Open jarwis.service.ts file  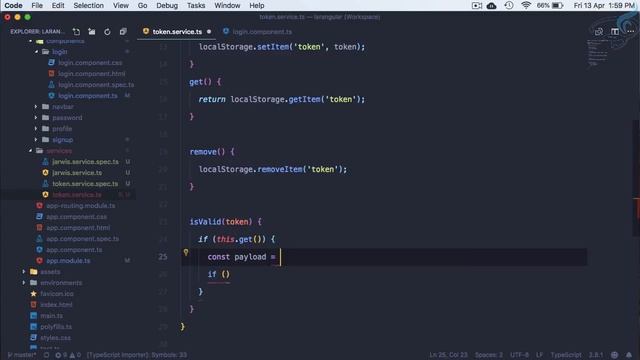coord(77,173)
